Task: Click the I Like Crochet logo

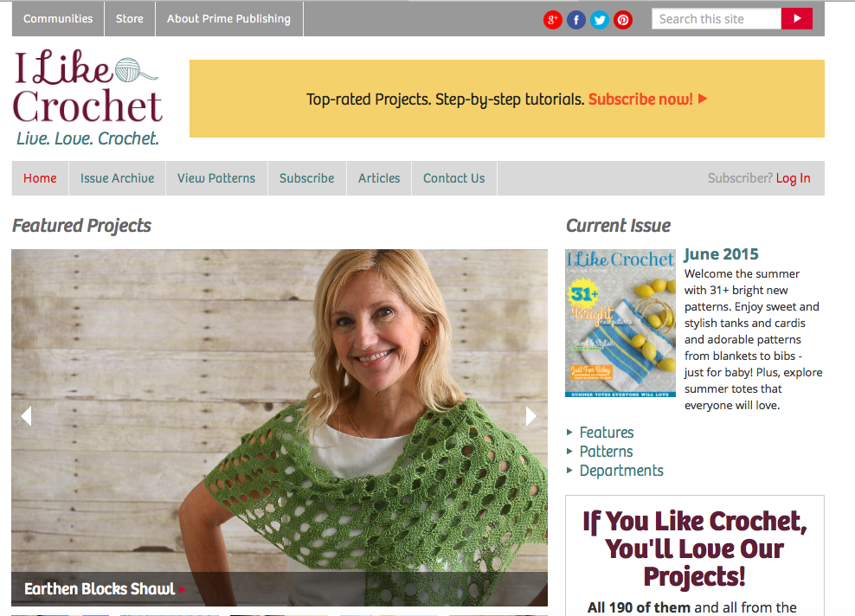Action: tap(87, 97)
